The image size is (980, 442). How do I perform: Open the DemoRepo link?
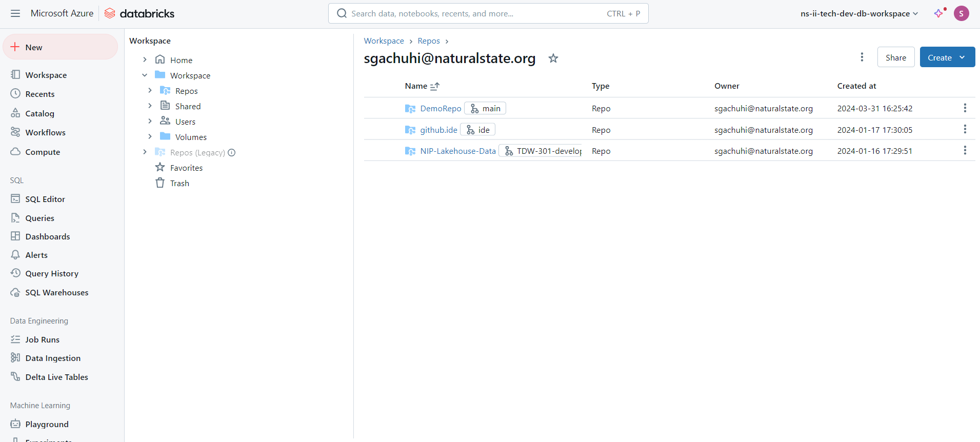coord(441,109)
